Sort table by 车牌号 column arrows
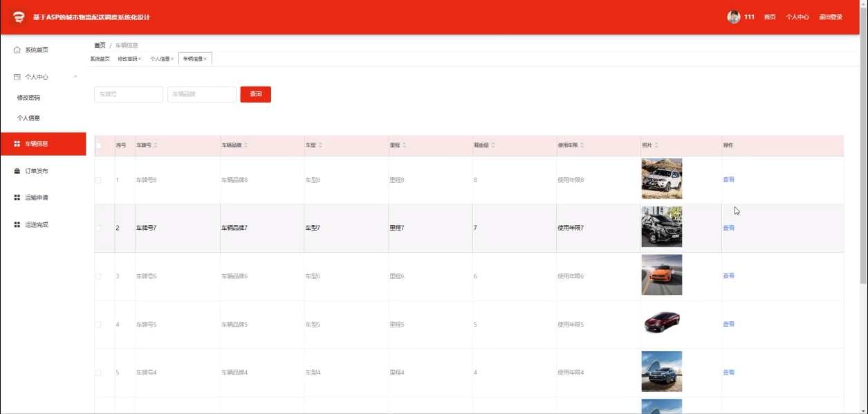 pyautogui.click(x=156, y=145)
